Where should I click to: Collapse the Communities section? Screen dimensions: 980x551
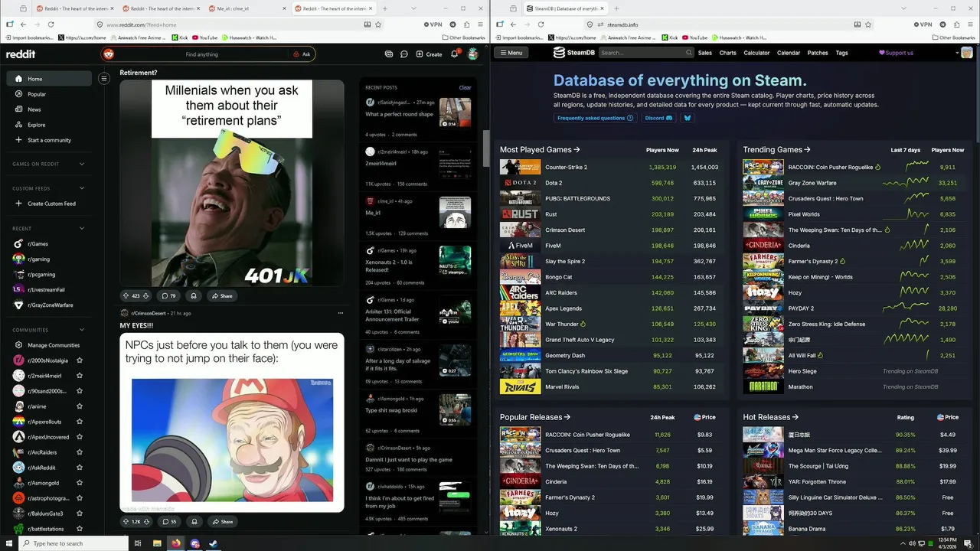(82, 330)
